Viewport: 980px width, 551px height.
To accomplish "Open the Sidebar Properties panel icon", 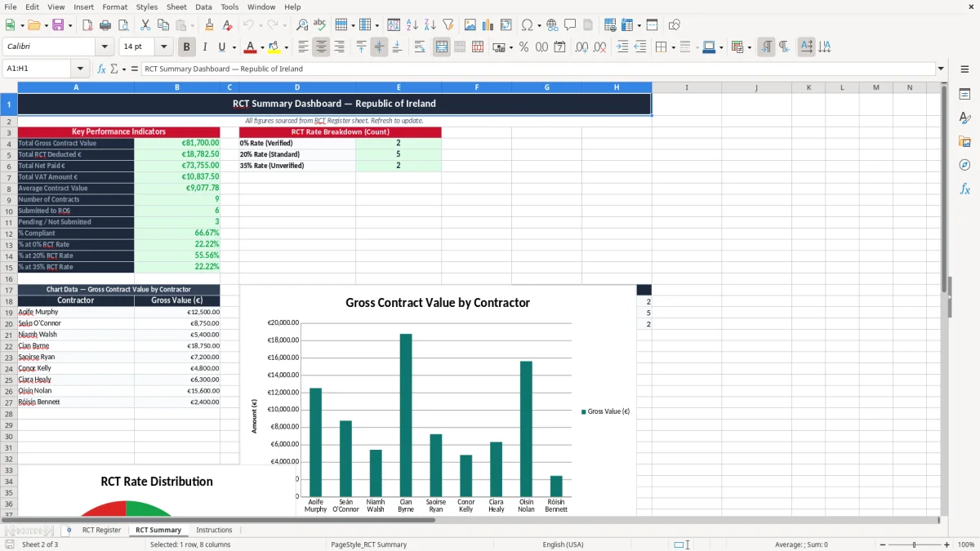I will pyautogui.click(x=964, y=94).
